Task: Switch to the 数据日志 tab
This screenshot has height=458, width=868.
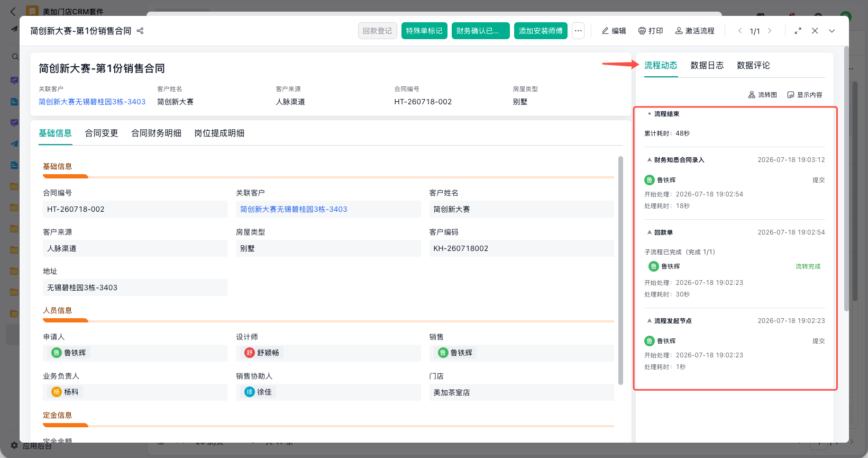Action: 707,65
